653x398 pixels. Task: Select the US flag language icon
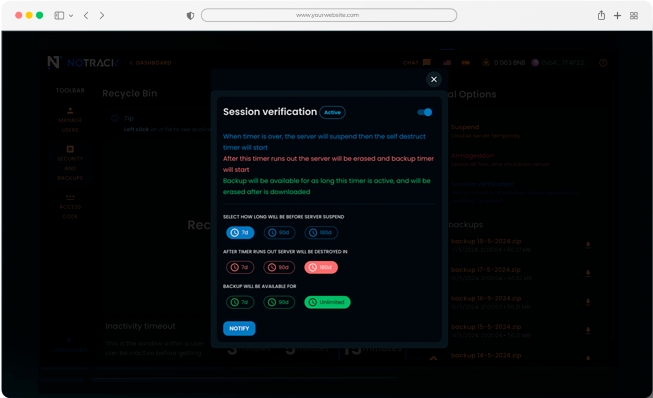tap(447, 62)
